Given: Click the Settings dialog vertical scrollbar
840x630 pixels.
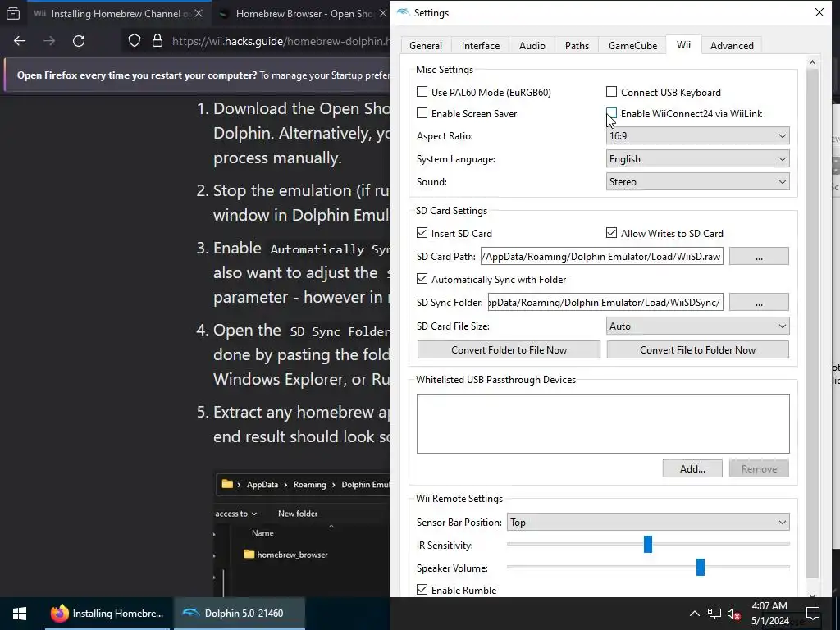Looking at the screenshot, I should pos(812,323).
